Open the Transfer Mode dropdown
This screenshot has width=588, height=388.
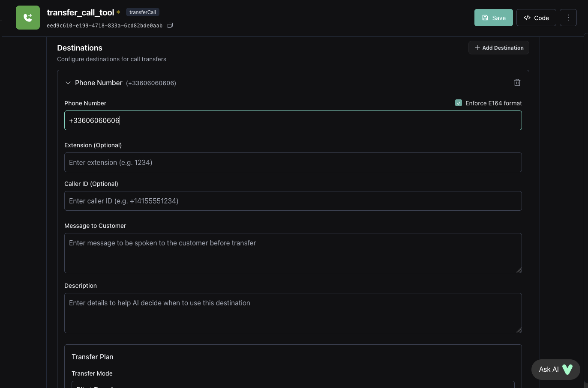click(293, 385)
